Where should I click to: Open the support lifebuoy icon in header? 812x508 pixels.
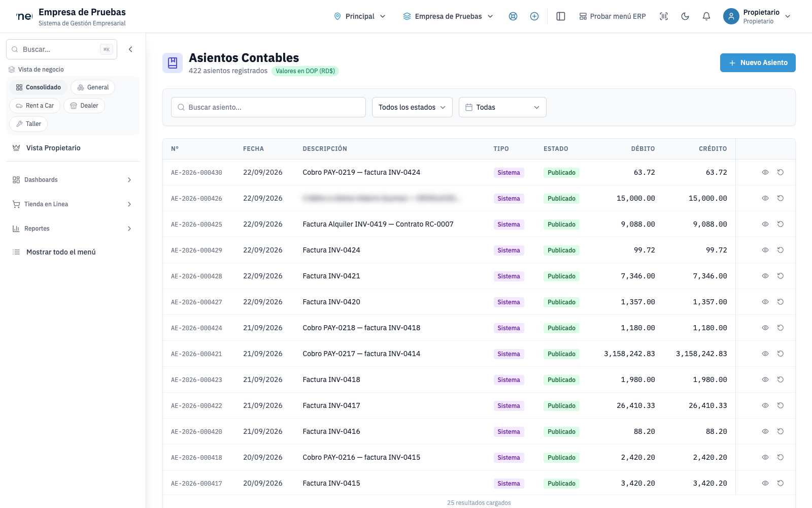(513, 16)
